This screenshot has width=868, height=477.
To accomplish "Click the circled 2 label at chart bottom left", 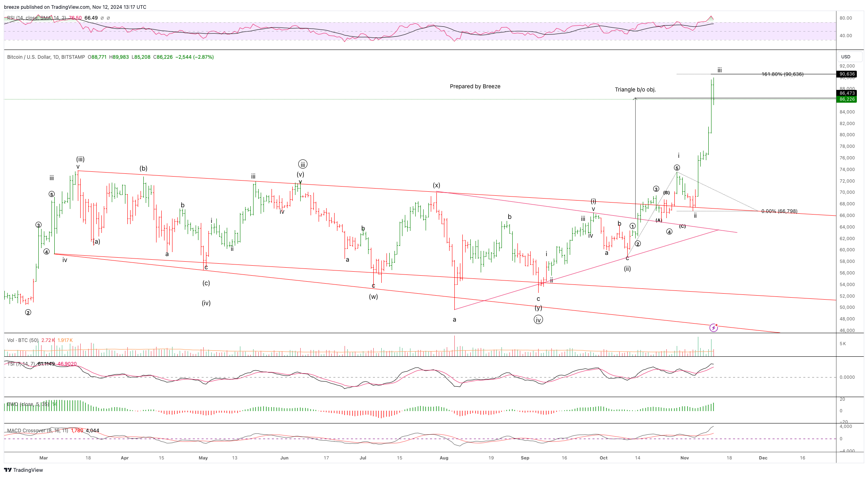I will click(28, 312).
